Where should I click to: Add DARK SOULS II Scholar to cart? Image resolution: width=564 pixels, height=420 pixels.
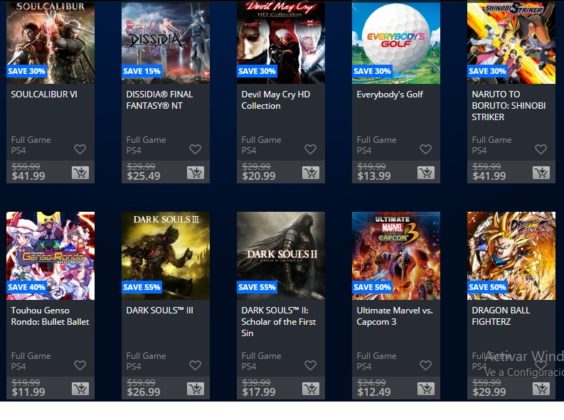point(310,389)
